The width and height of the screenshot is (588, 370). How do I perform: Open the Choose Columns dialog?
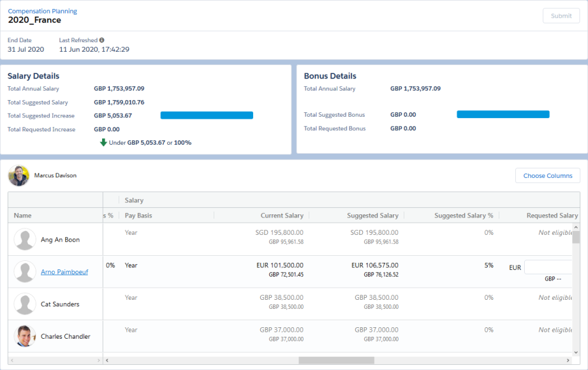click(x=547, y=175)
